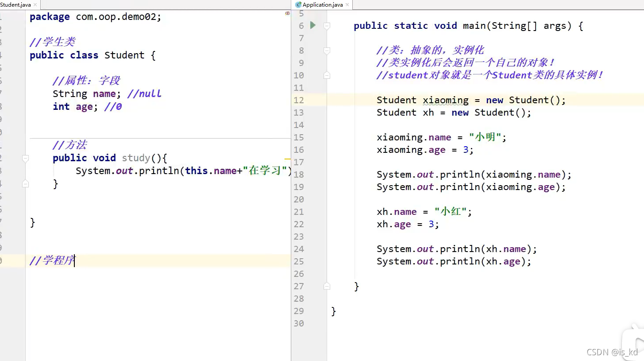Image resolution: width=644 pixels, height=361 pixels.
Task: Click the 'String name;' field declaration
Action: click(87, 94)
